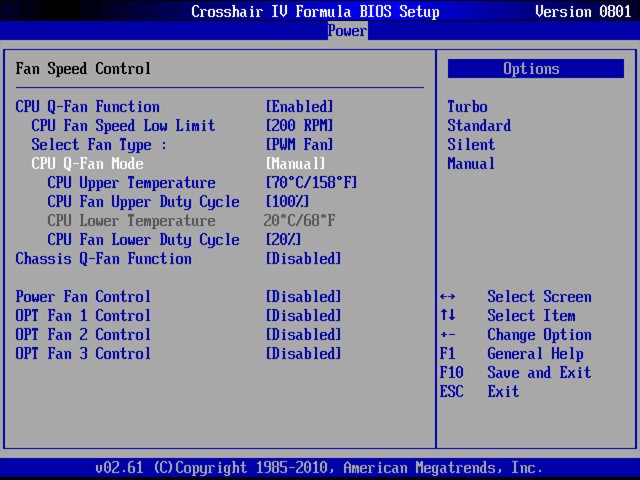This screenshot has width=640, height=480.
Task: Select CPU Fan Speed Low Limit row
Action: (x=123, y=126)
